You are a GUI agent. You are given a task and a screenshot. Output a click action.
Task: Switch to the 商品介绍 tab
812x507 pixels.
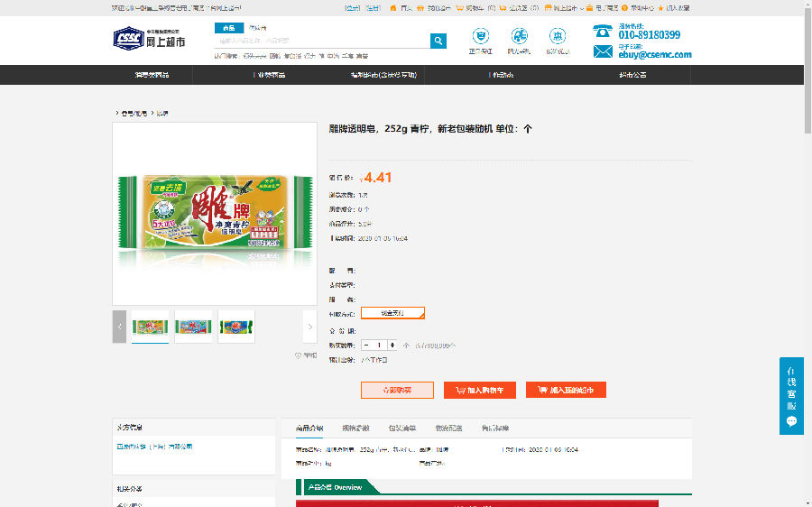click(309, 429)
